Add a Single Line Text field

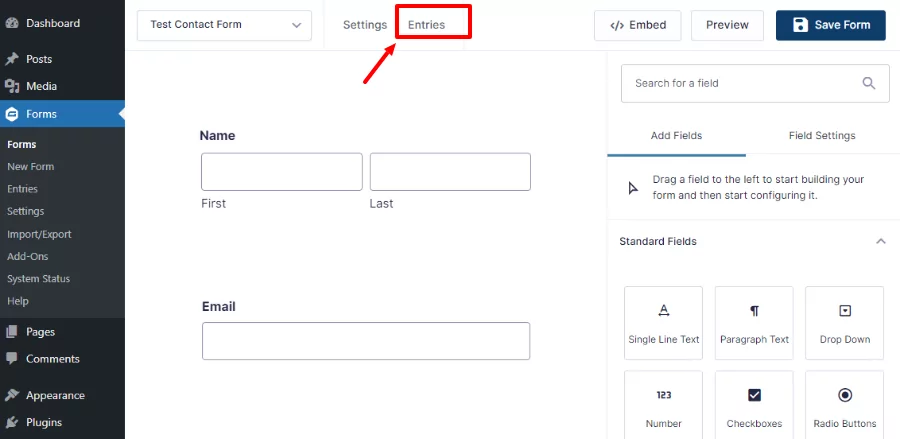[664, 323]
